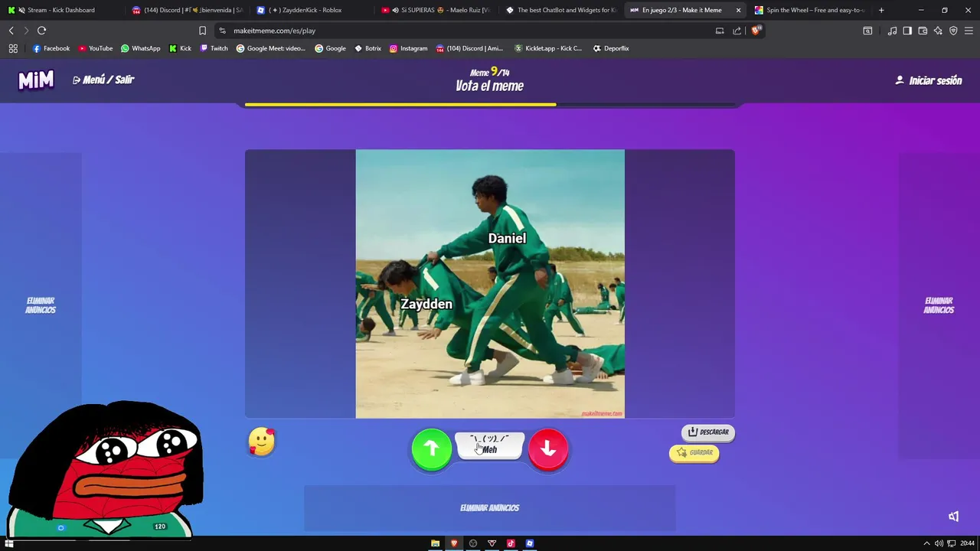
Task: Show hidden system tray icons
Action: tap(926, 543)
